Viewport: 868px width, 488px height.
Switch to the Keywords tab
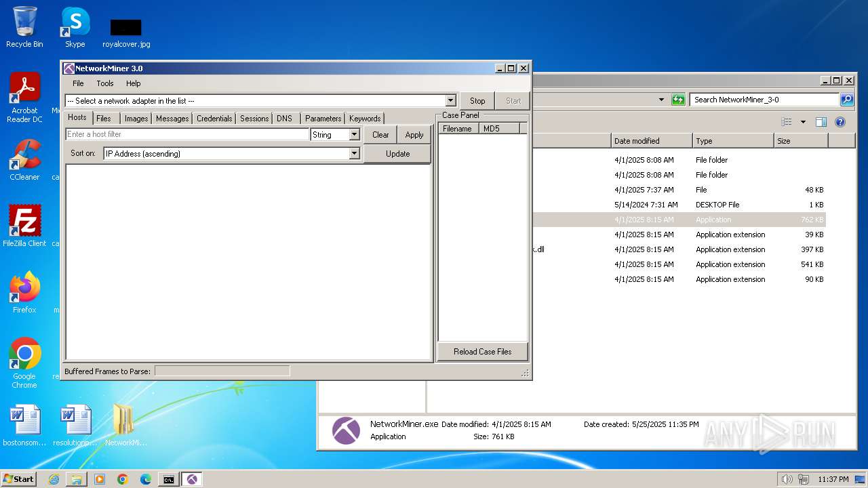365,118
